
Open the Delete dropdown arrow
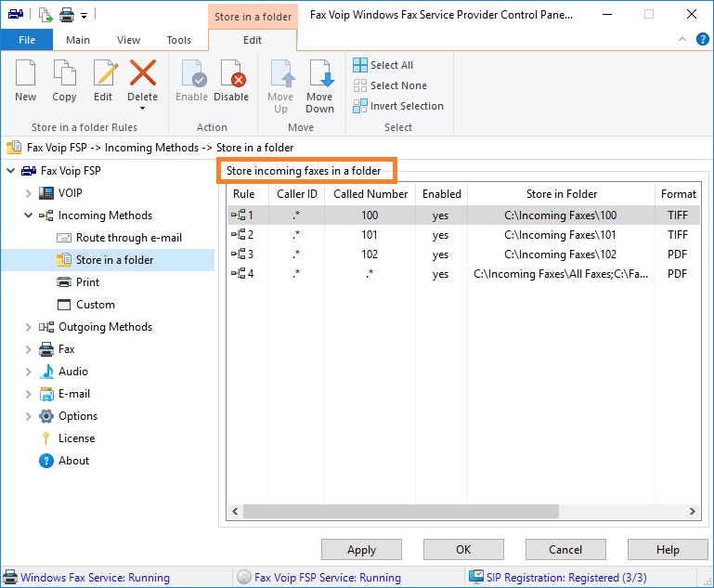pyautogui.click(x=143, y=108)
